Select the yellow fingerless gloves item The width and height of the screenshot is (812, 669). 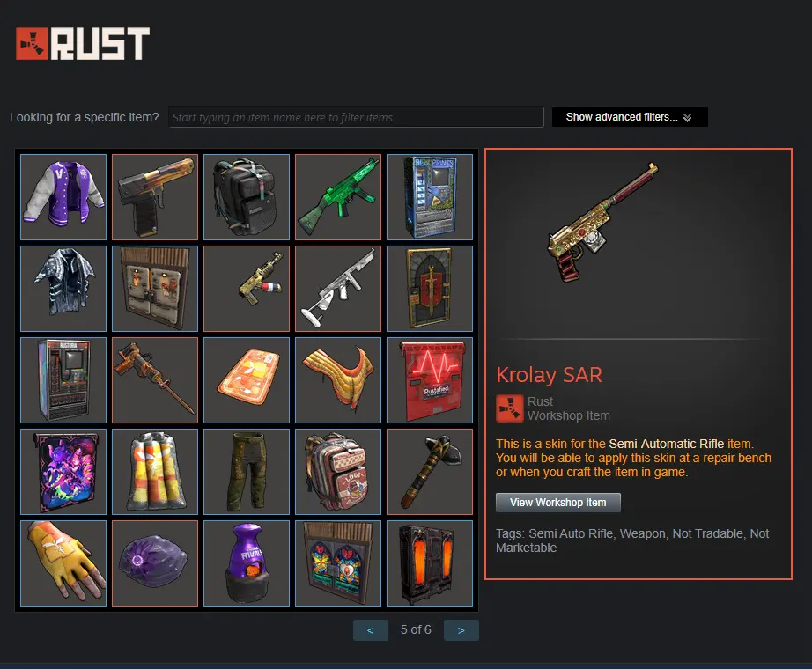pyautogui.click(x=63, y=563)
